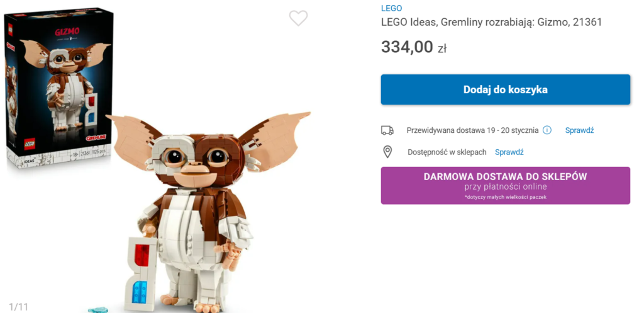This screenshot has width=644, height=313.
Task: Click the LEGO brand link
Action: [x=391, y=8]
